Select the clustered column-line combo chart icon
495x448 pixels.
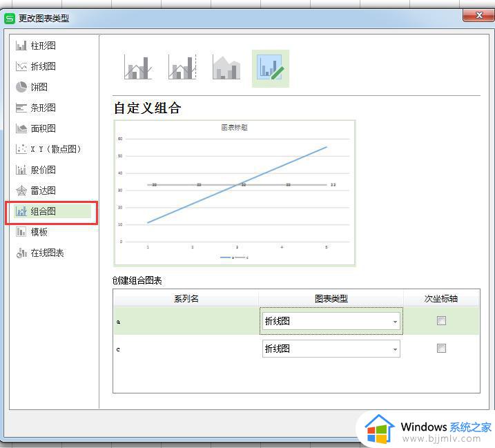[x=138, y=68]
